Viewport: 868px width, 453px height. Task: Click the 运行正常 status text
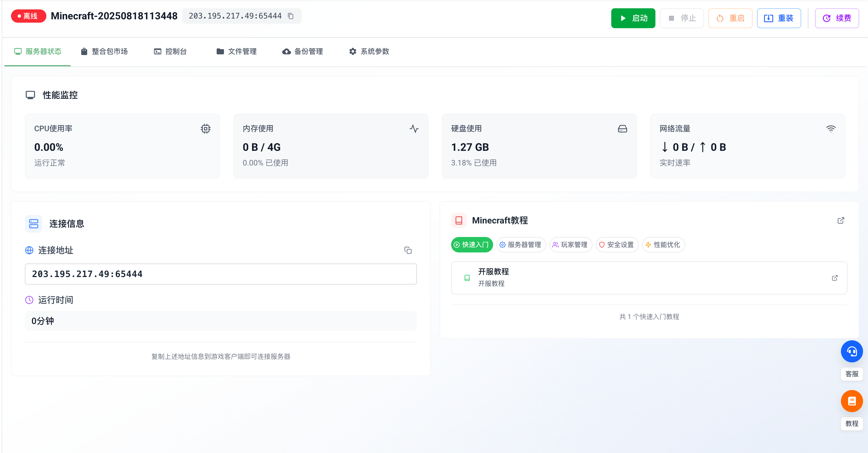[x=49, y=163]
